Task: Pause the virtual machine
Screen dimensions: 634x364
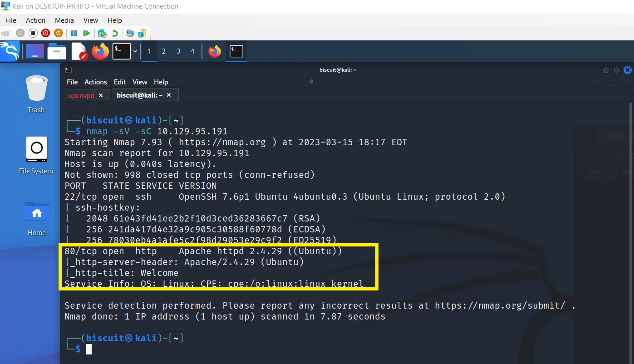Action: 74,33
